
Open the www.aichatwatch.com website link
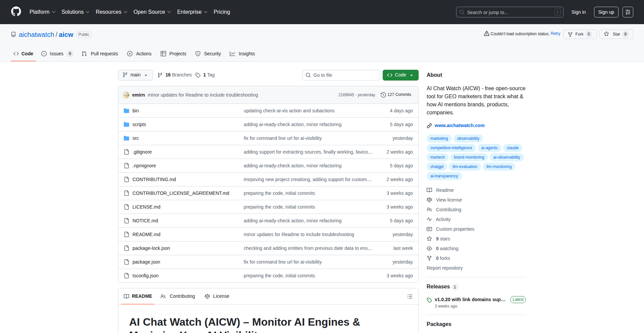[459, 125]
